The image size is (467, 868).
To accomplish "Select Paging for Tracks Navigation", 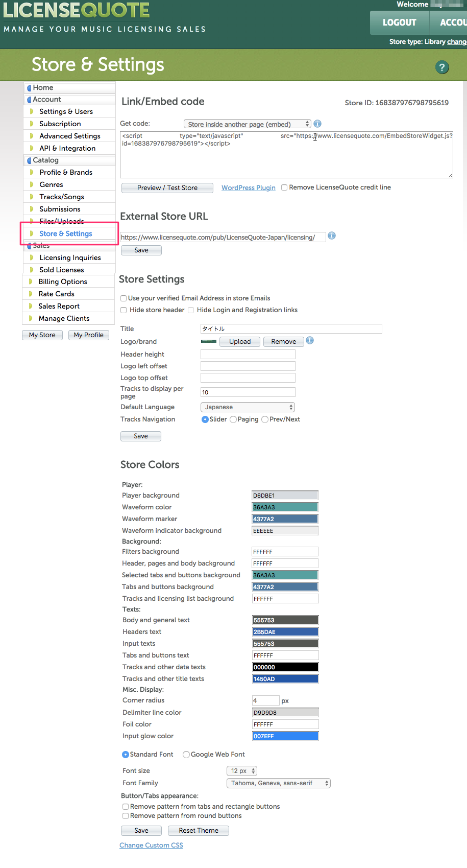I will tap(233, 419).
